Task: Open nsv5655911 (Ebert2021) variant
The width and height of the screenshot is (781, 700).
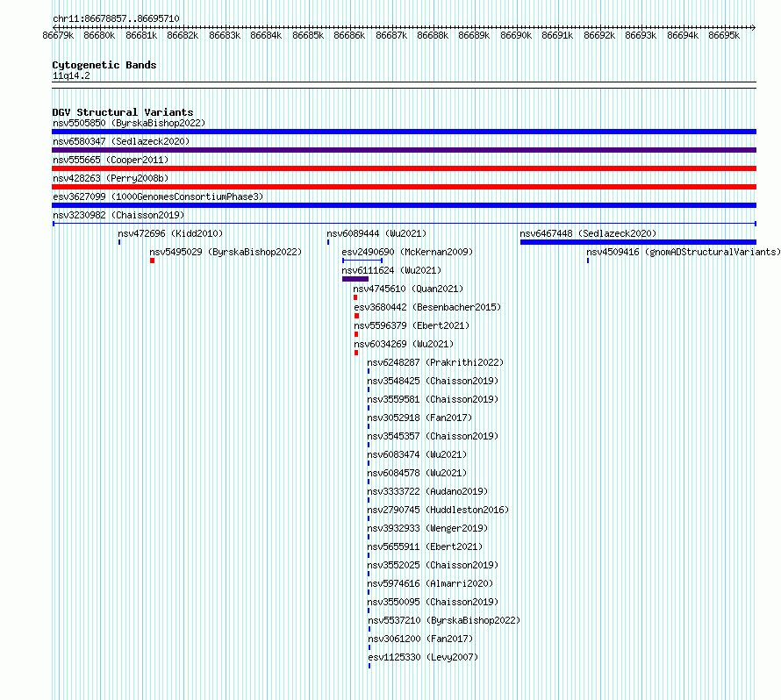Action: (x=425, y=546)
